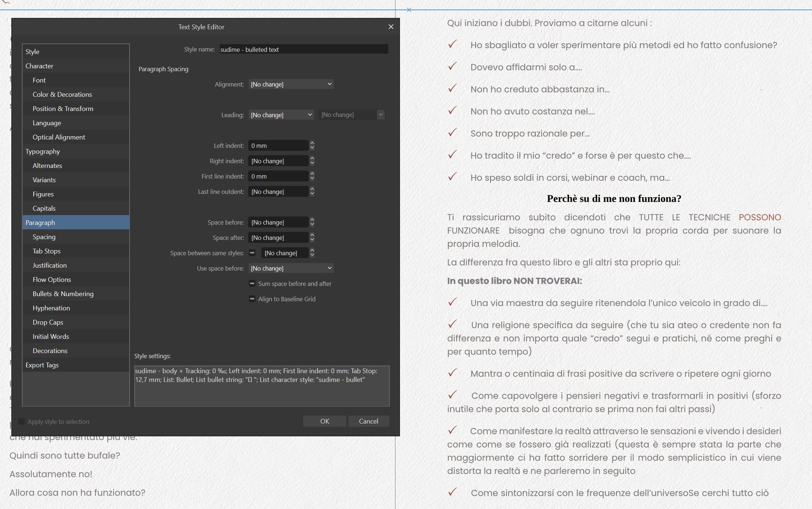Open the Justification page
Viewport: 812px width, 509px height.
[76, 265]
